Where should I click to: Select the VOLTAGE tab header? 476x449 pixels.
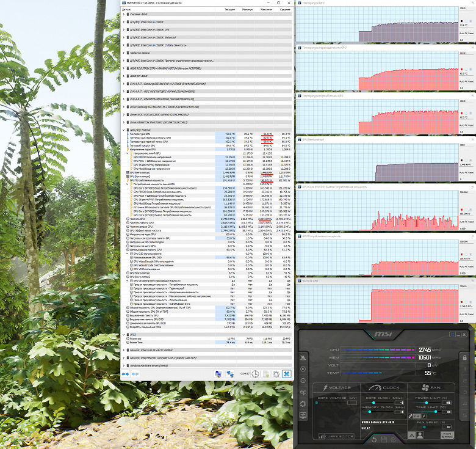point(336,388)
